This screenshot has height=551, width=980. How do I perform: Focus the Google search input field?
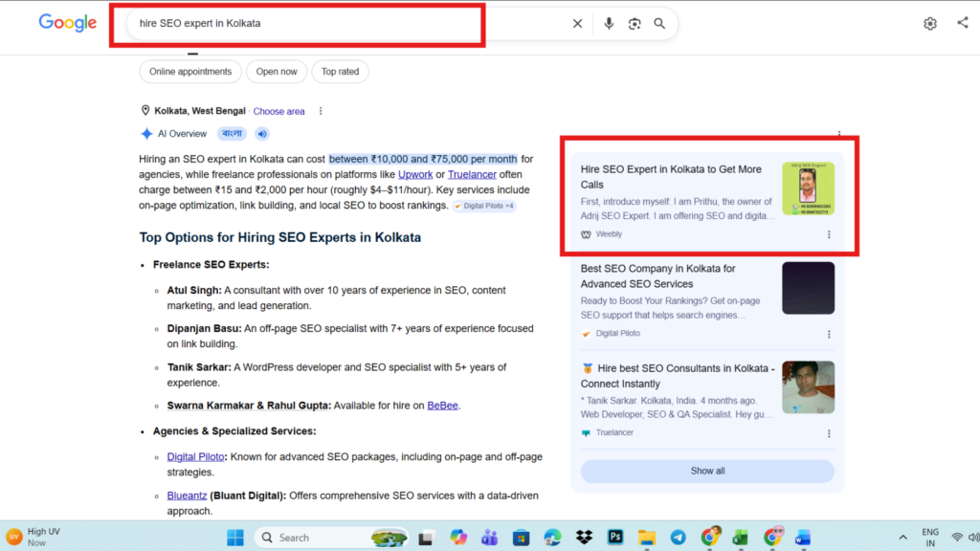(x=350, y=24)
